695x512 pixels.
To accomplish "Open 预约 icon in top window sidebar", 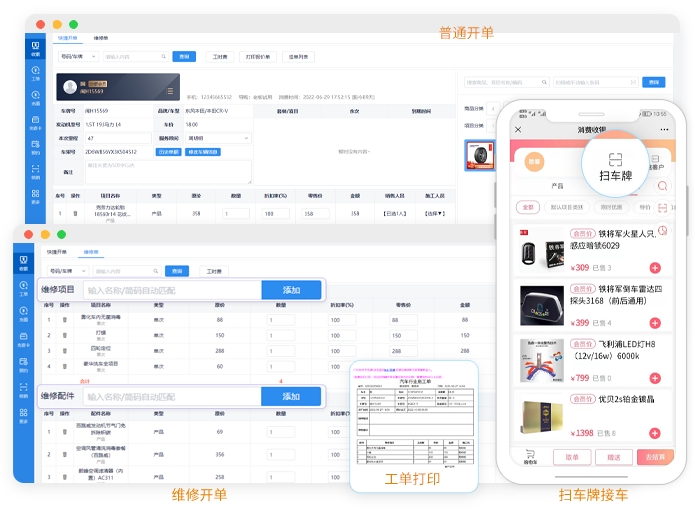I will pyautogui.click(x=35, y=147).
